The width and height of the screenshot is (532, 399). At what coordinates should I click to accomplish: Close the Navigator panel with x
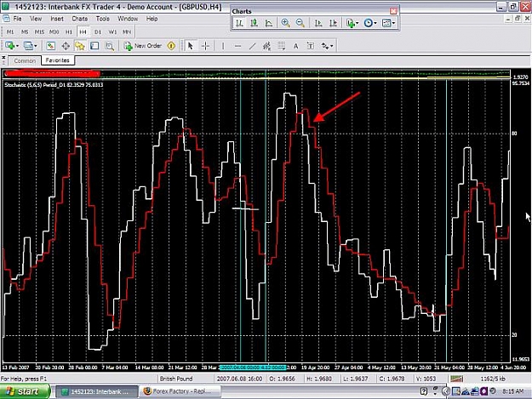(3, 59)
